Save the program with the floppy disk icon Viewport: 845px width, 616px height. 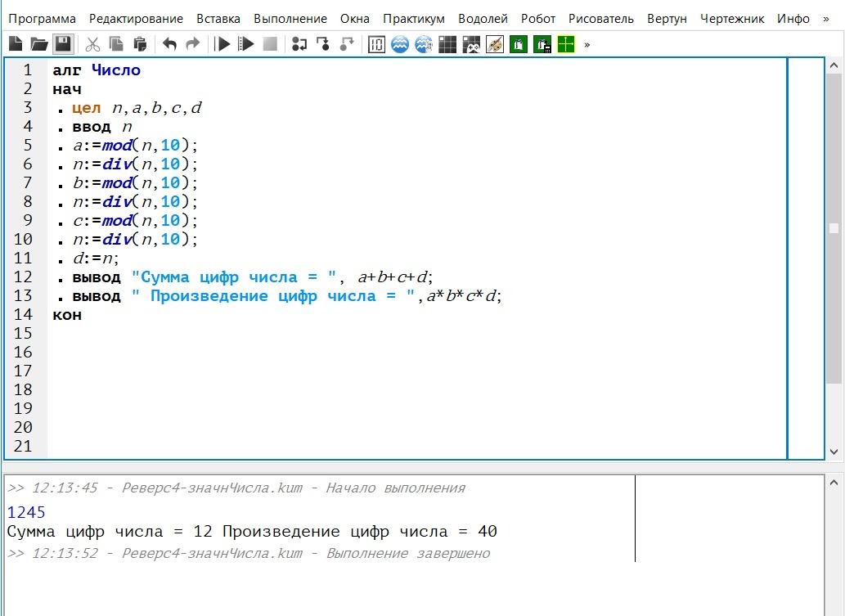click(x=63, y=44)
